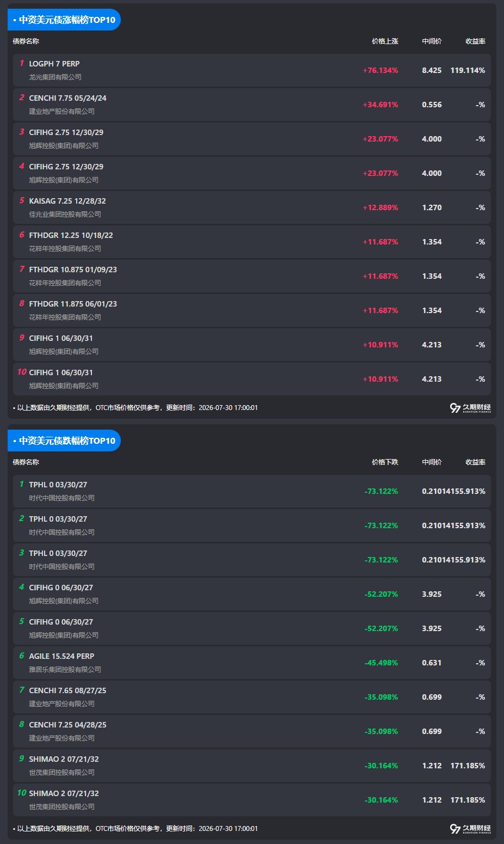Select KAISAG 7.25 12/28/32 bond
The height and width of the screenshot is (844, 504).
click(x=252, y=207)
